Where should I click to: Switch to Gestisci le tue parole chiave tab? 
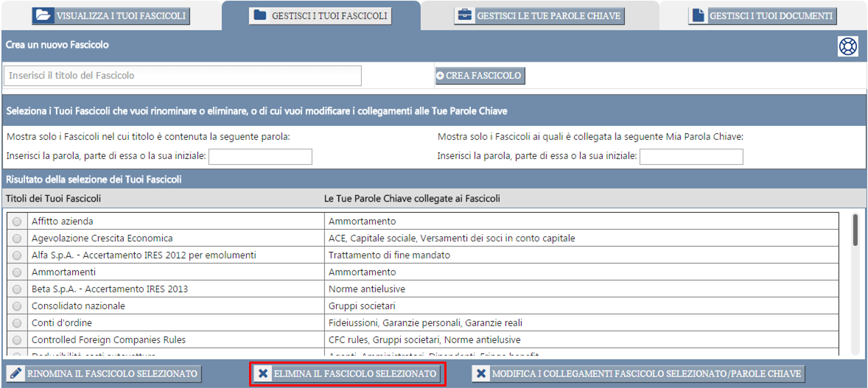click(x=539, y=15)
